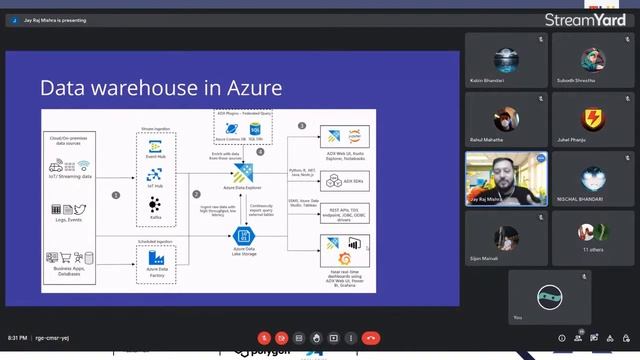Click the blue speaking indicator on Jay Raj Mishra's tile
This screenshot has width=640, height=360.
pyautogui.click(x=541, y=158)
